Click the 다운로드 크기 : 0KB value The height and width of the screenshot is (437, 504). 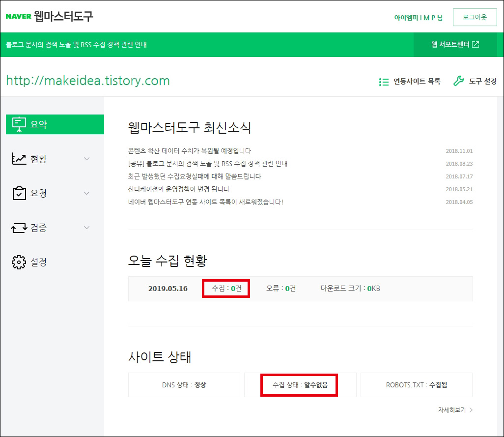pyautogui.click(x=350, y=289)
